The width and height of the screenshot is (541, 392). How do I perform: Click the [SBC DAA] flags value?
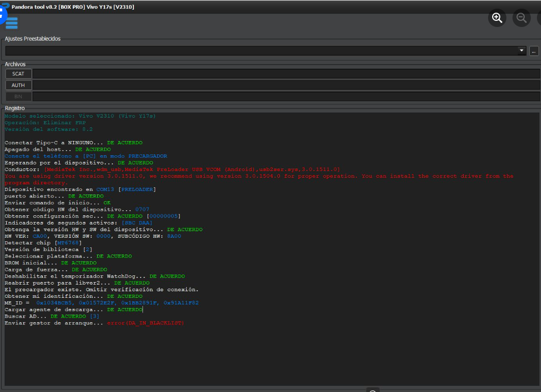137,223
